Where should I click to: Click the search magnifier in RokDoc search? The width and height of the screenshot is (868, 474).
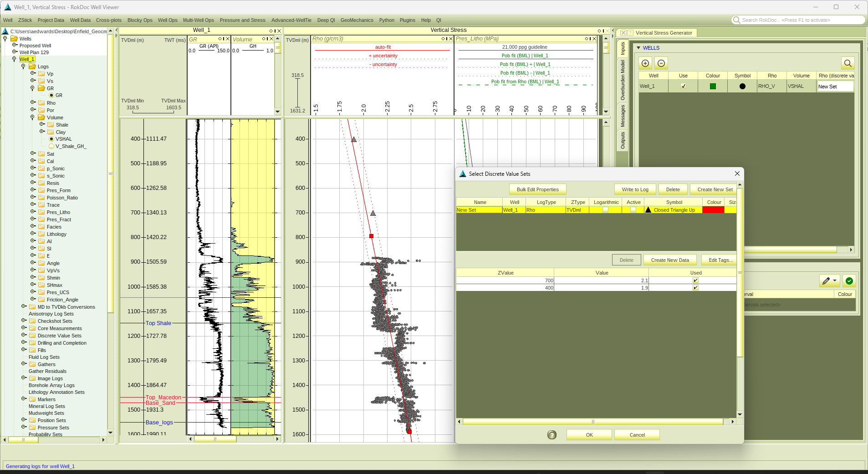736,20
